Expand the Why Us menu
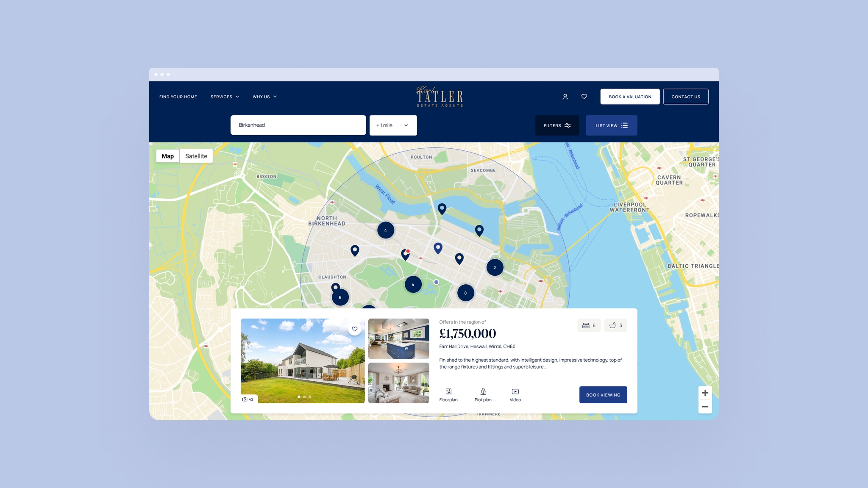 pos(264,97)
